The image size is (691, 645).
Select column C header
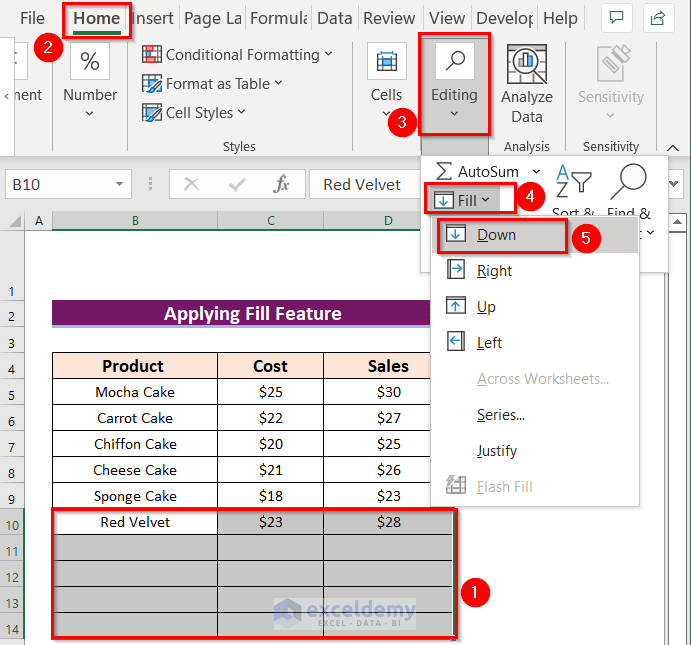click(271, 220)
